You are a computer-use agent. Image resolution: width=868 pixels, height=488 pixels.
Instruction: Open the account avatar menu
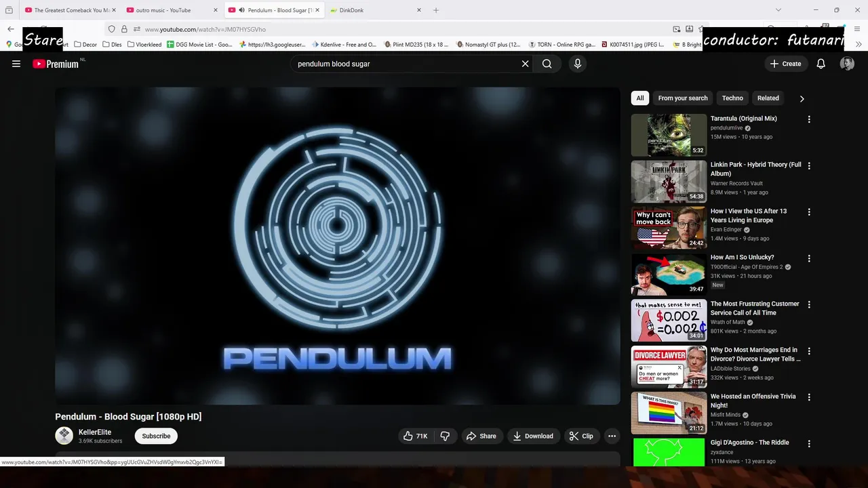[x=847, y=64]
